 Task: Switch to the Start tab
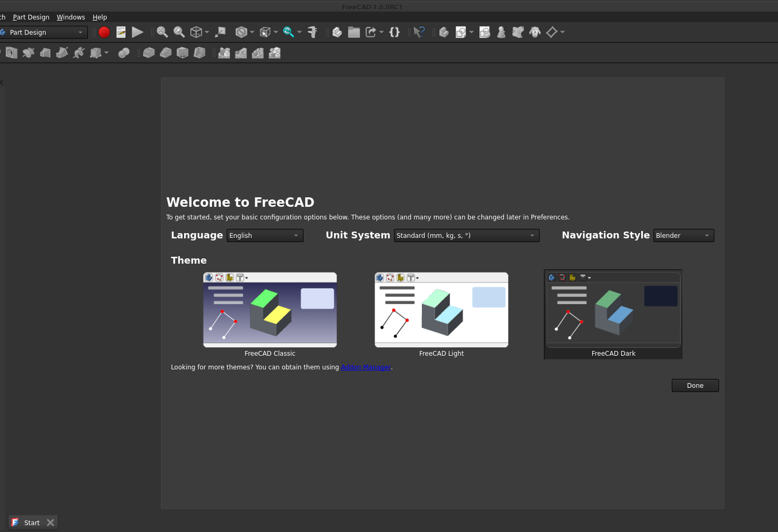[x=32, y=523]
